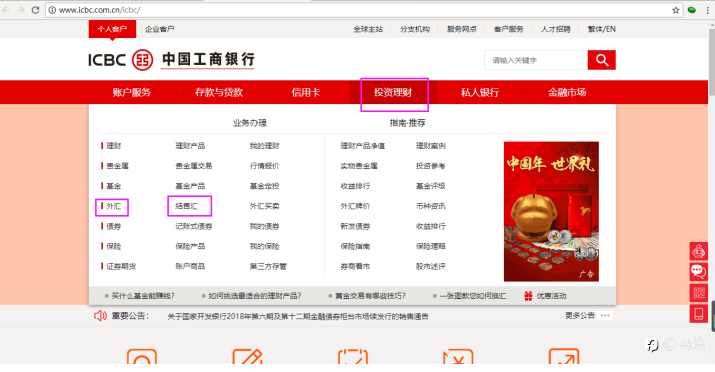Open the mobile phone floating icon

click(698, 314)
